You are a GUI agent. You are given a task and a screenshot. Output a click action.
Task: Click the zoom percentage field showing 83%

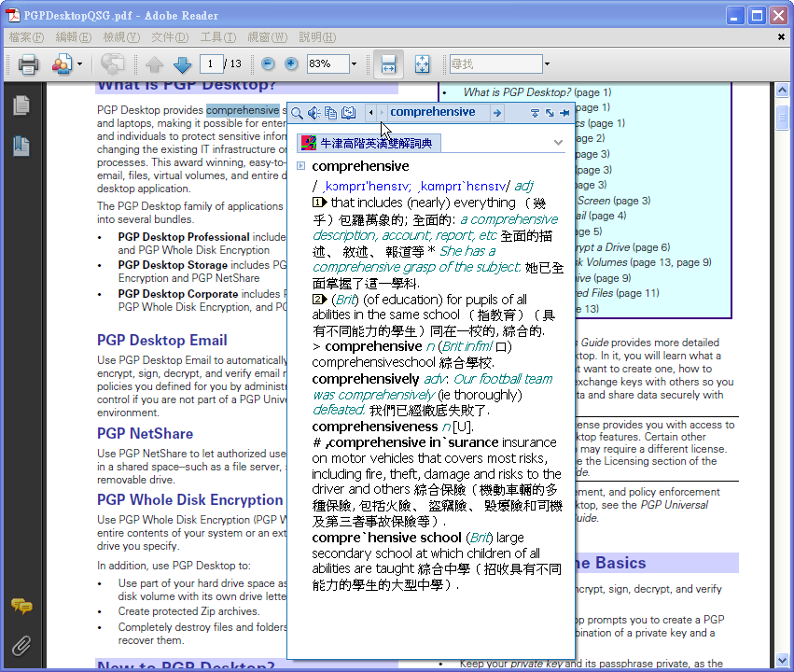point(327,63)
